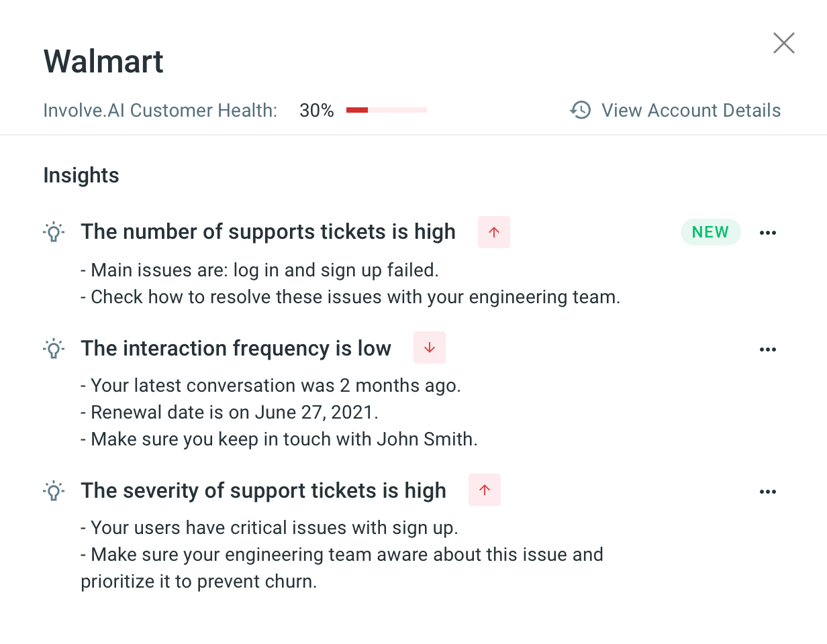This screenshot has width=827, height=644.
Task: Open more options for support tickets number insight
Action: [x=767, y=233]
